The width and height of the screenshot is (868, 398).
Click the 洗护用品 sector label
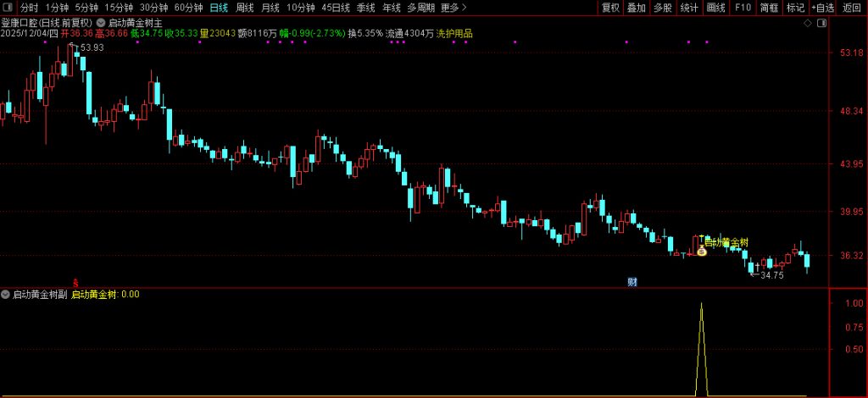pos(454,34)
